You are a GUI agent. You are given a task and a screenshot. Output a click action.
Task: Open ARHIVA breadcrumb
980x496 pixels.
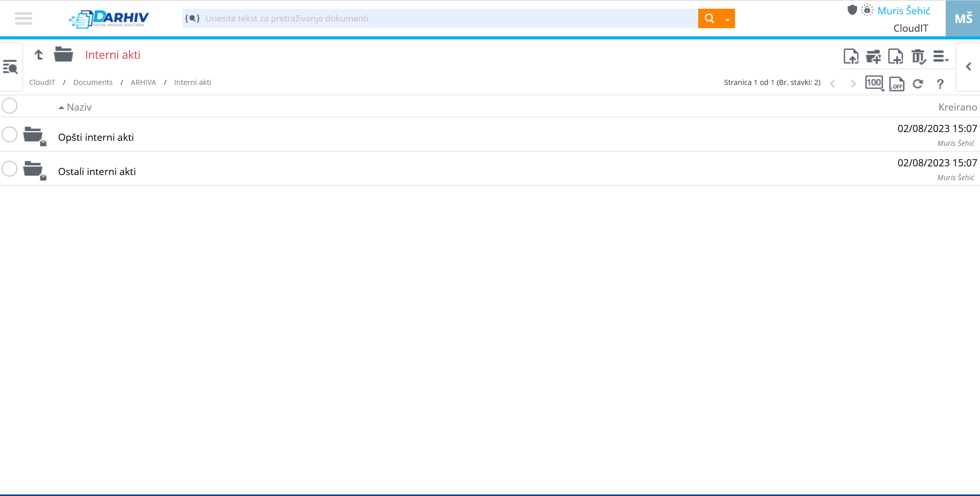[x=143, y=82]
